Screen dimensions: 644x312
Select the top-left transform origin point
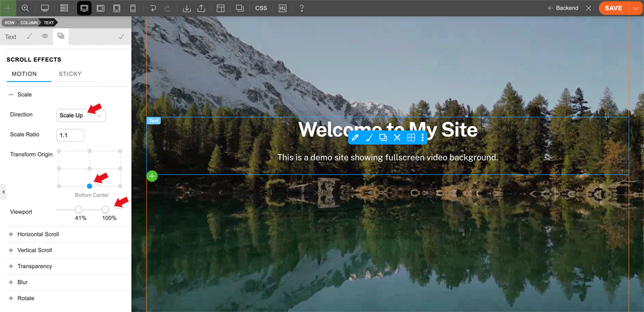[59, 151]
